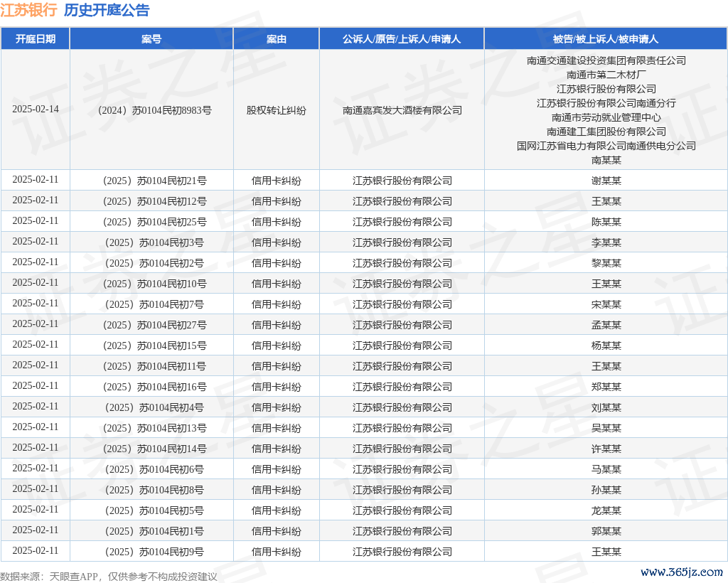This screenshot has width=728, height=583.
Task: Click defendant 陈某某
Action: pyautogui.click(x=606, y=222)
